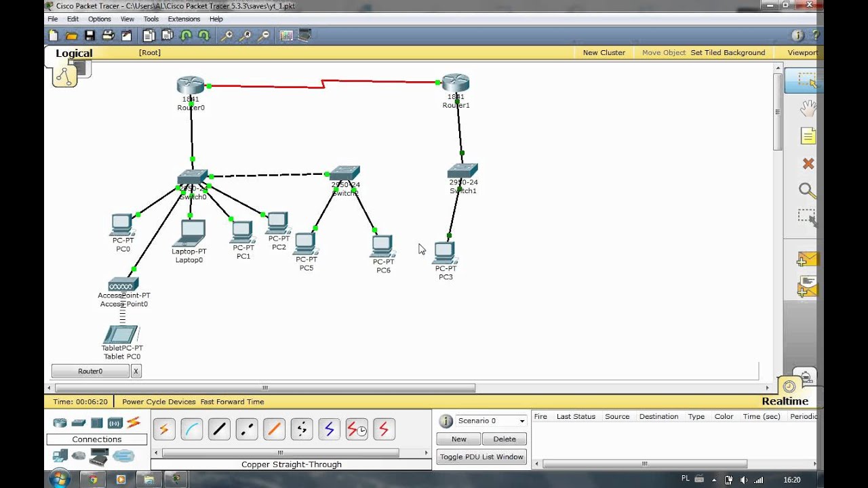Select Serial DCE cable with clock
The image size is (868, 488).
357,429
